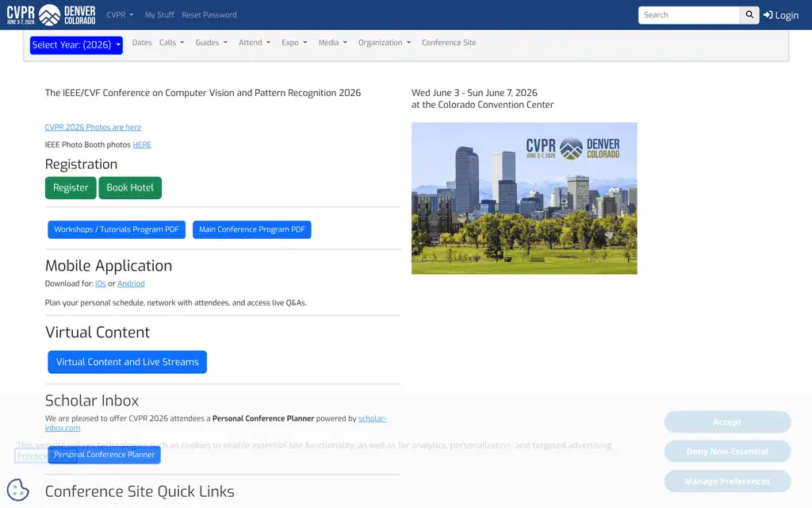This screenshot has height=508, width=812.
Task: Open the IEEE Photo Booth HERE link
Action: point(142,144)
